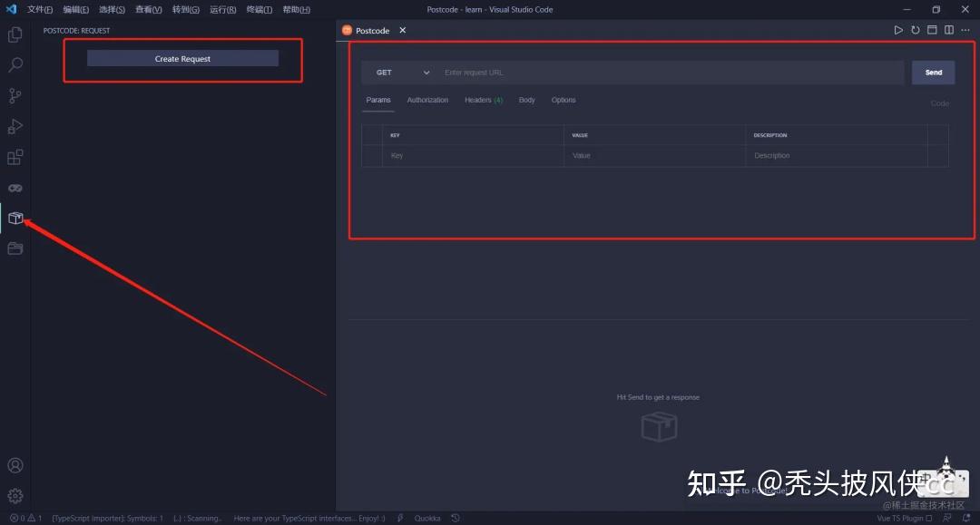
Task: Click the errors and warnings status indicator
Action: 25,518
